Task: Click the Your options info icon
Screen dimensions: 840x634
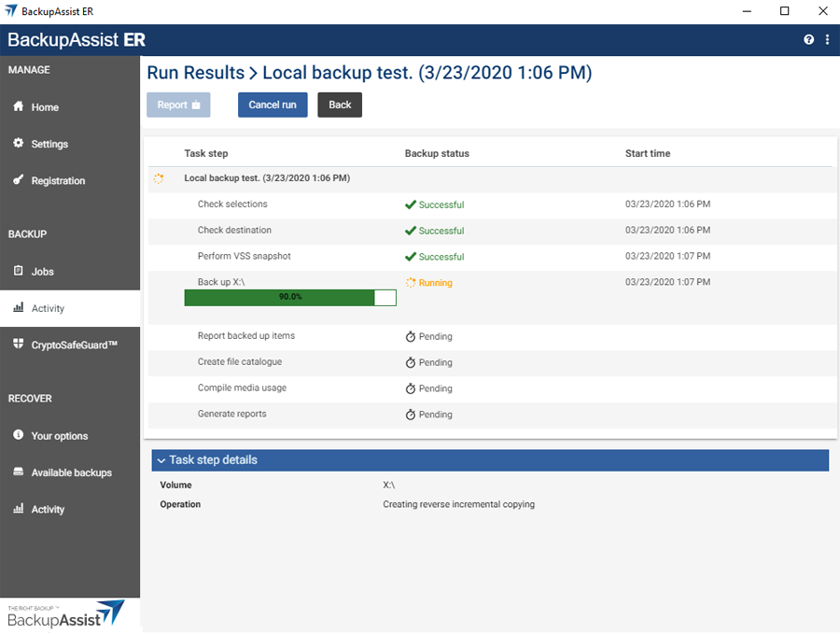Action: 19,434
